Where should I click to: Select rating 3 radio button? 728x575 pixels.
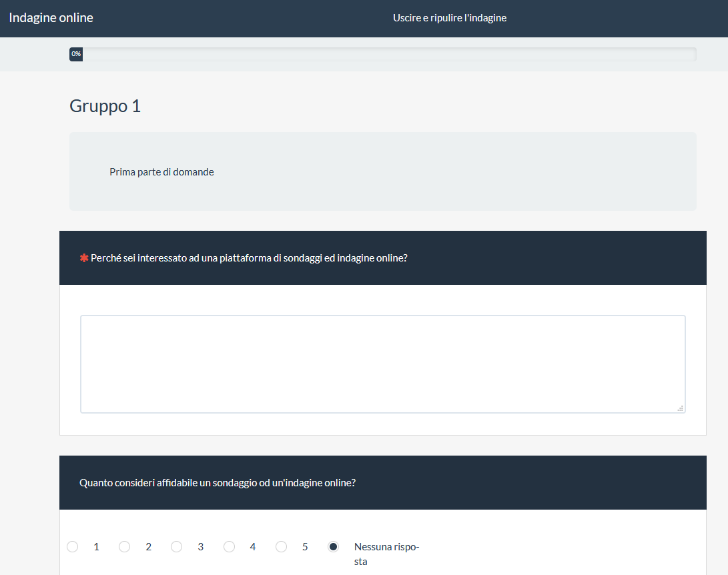tap(176, 547)
